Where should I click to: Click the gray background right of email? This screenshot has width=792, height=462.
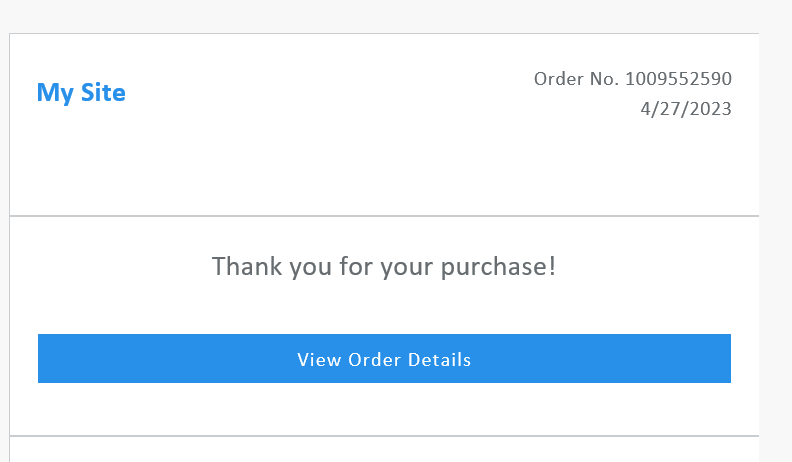click(x=775, y=240)
